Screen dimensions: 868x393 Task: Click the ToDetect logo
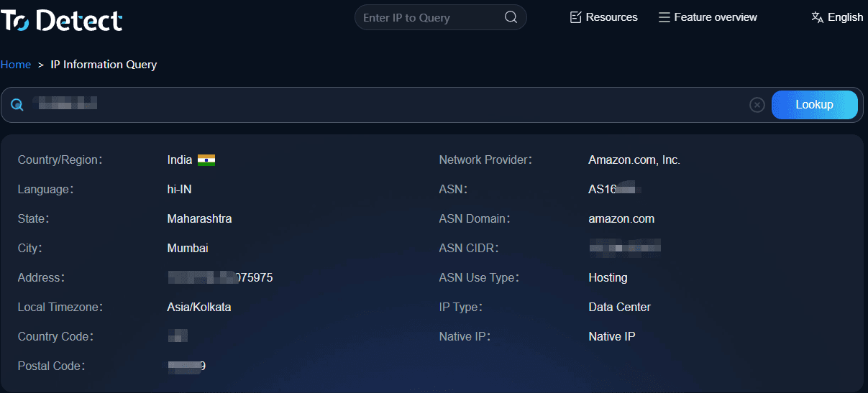(x=62, y=20)
